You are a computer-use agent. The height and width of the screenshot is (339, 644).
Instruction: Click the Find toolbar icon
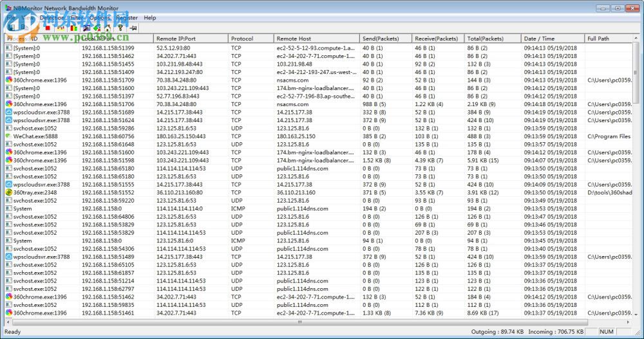[86, 28]
